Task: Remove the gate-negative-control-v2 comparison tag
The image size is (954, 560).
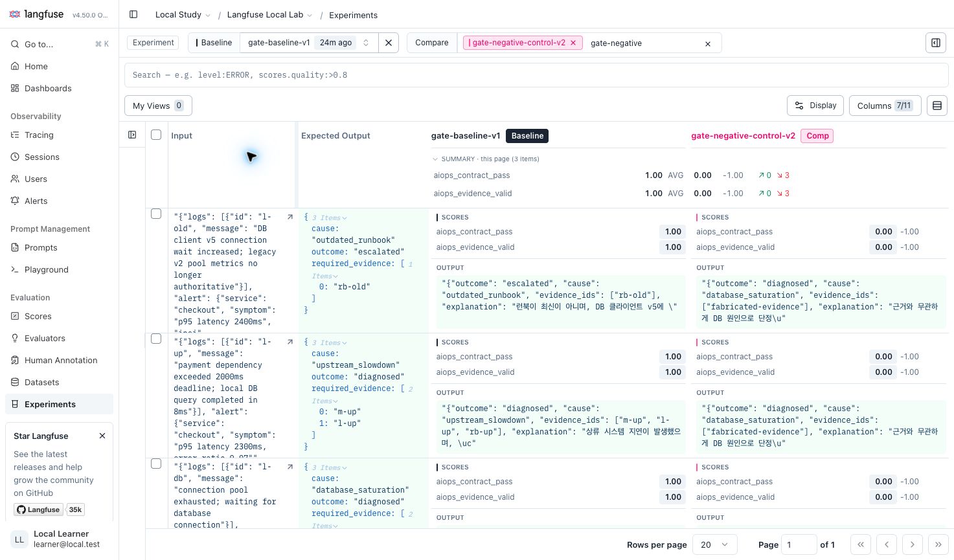Action: tap(573, 43)
